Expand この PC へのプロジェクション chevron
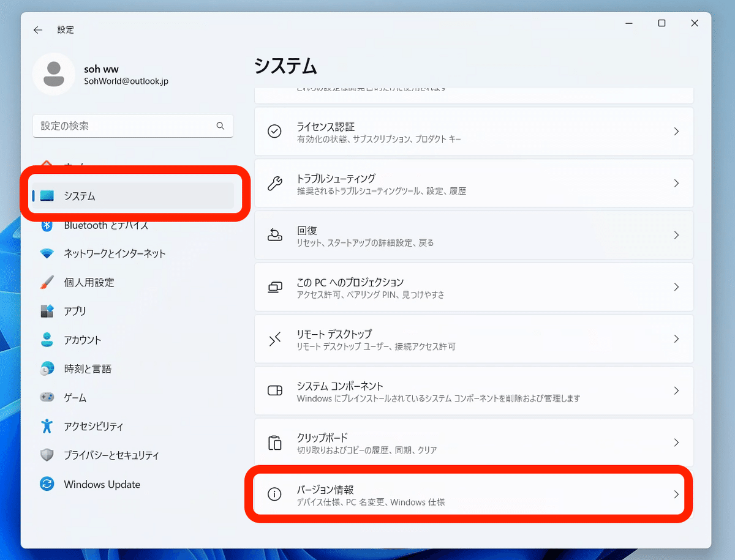The height and width of the screenshot is (560, 735). click(676, 287)
